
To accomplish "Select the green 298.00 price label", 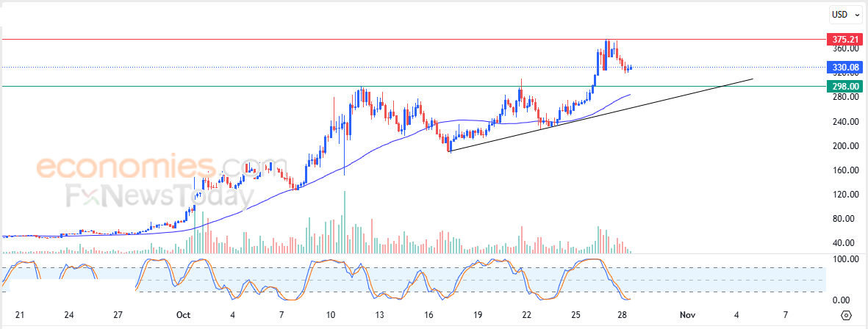I will click(844, 86).
